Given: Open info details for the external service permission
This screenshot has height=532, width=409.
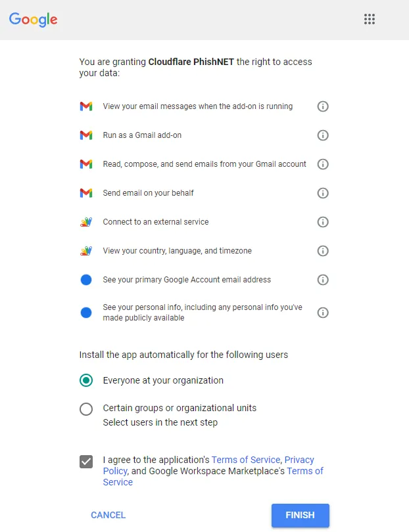Looking at the screenshot, I should pos(323,222).
